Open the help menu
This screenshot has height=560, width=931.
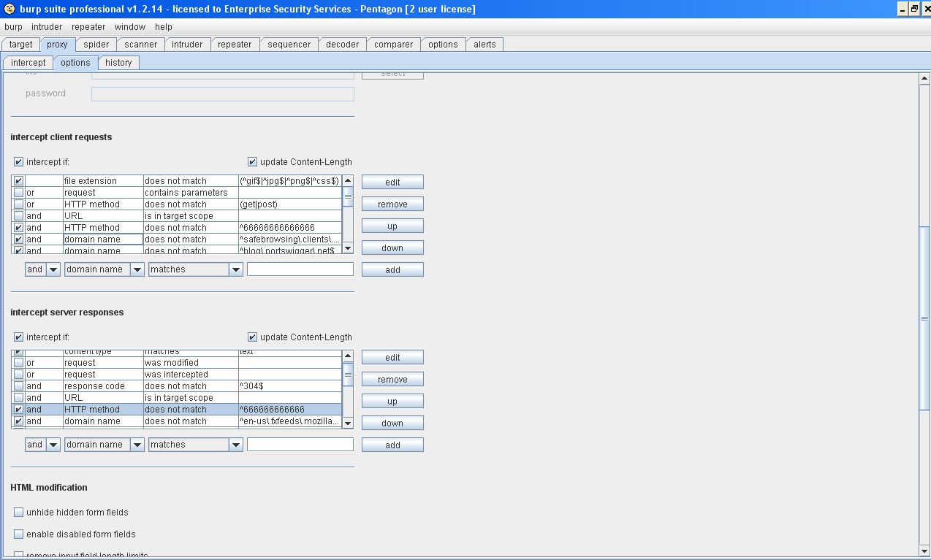(x=164, y=27)
